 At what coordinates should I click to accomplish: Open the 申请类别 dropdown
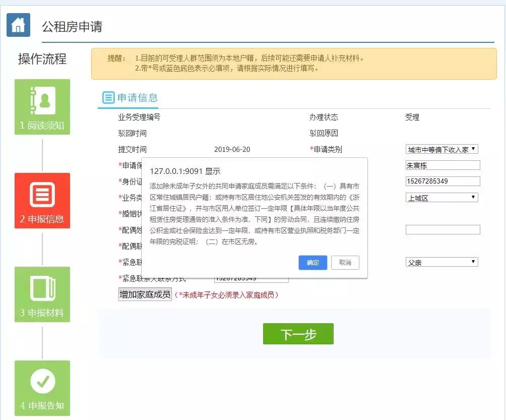pos(442,149)
